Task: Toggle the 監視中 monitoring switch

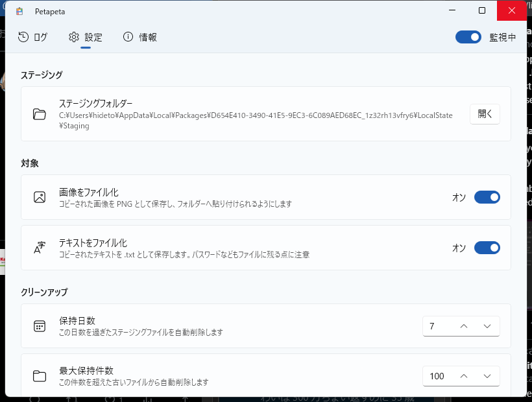Action: (468, 37)
